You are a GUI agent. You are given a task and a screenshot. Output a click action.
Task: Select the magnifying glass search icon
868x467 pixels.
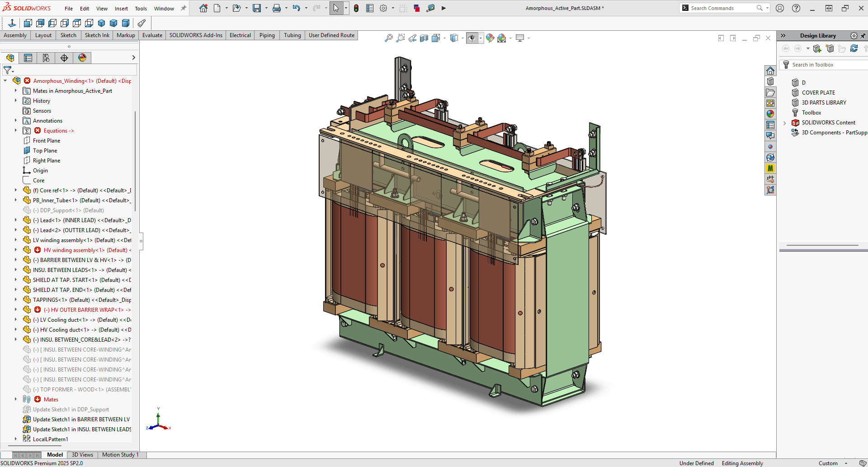[x=761, y=8]
